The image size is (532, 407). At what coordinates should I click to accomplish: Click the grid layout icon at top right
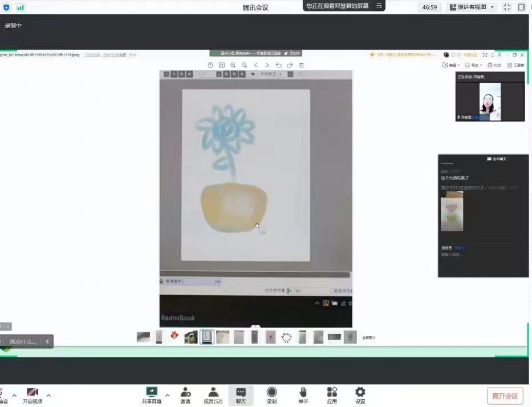[x=522, y=7]
